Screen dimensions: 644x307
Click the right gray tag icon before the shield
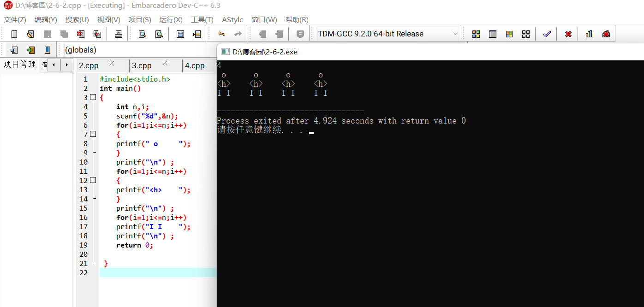tap(279, 34)
